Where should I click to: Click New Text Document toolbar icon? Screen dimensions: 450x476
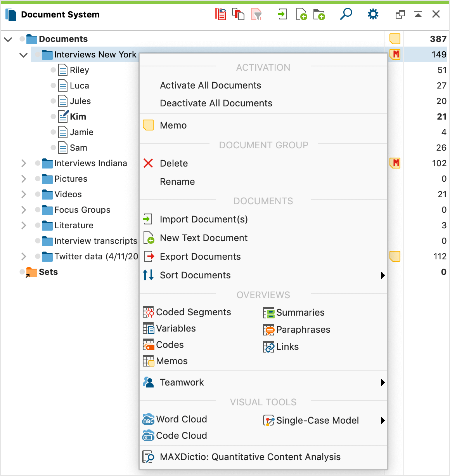tap(301, 14)
